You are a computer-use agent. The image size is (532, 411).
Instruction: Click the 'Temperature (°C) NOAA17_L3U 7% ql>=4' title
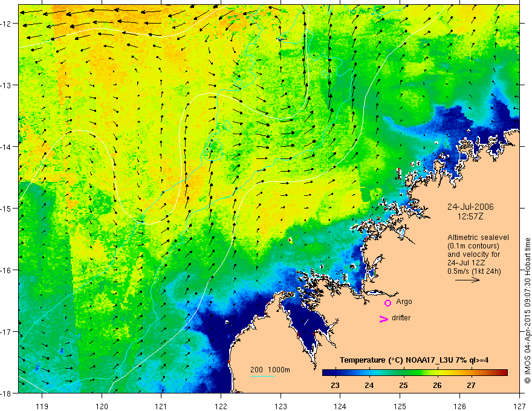click(x=414, y=360)
